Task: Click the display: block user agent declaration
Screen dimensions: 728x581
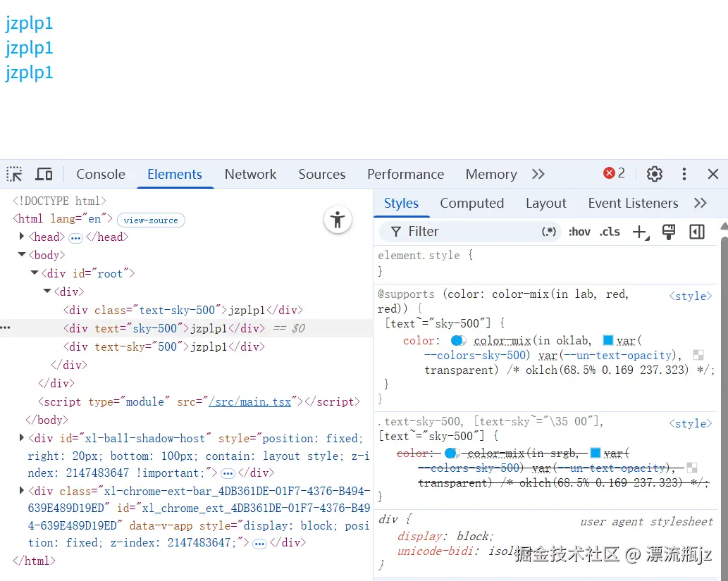Action: [x=445, y=537]
